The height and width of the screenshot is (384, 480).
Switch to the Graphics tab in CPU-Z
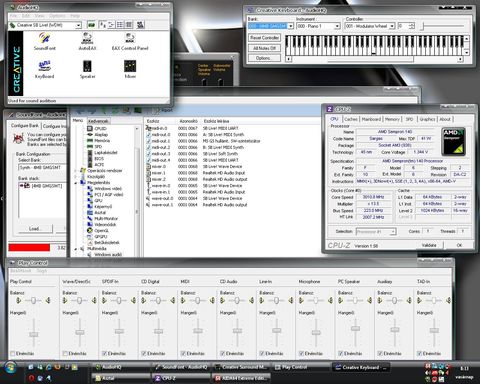[427, 119]
